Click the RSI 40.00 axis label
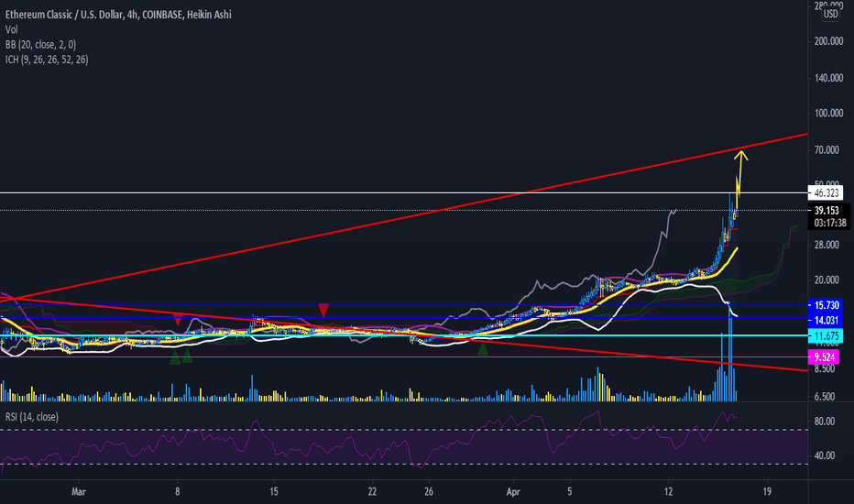The width and height of the screenshot is (854, 504). tap(825, 455)
